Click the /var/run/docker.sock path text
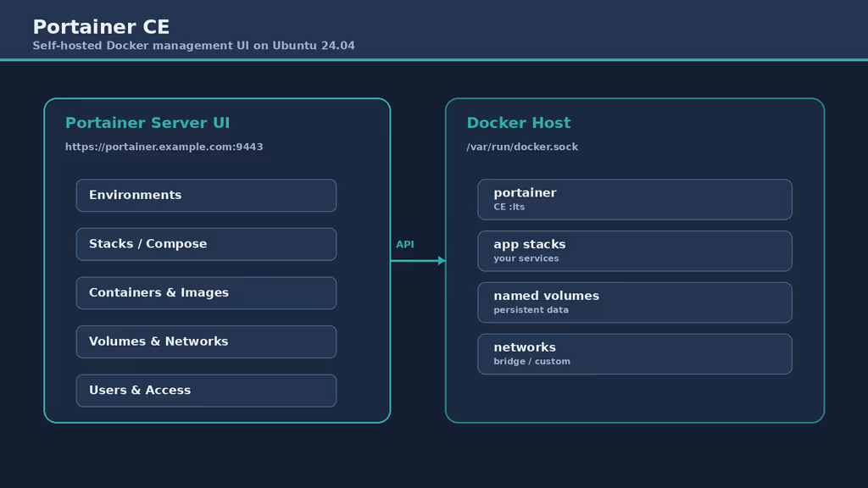This screenshot has height=488, width=868. click(x=522, y=147)
